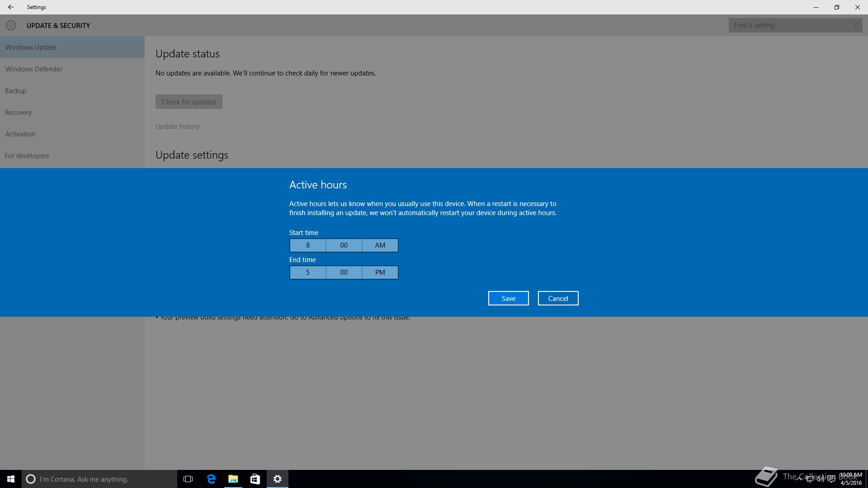Viewport: 868px width, 488px height.
Task: Open the End time minutes picker
Action: click(344, 272)
